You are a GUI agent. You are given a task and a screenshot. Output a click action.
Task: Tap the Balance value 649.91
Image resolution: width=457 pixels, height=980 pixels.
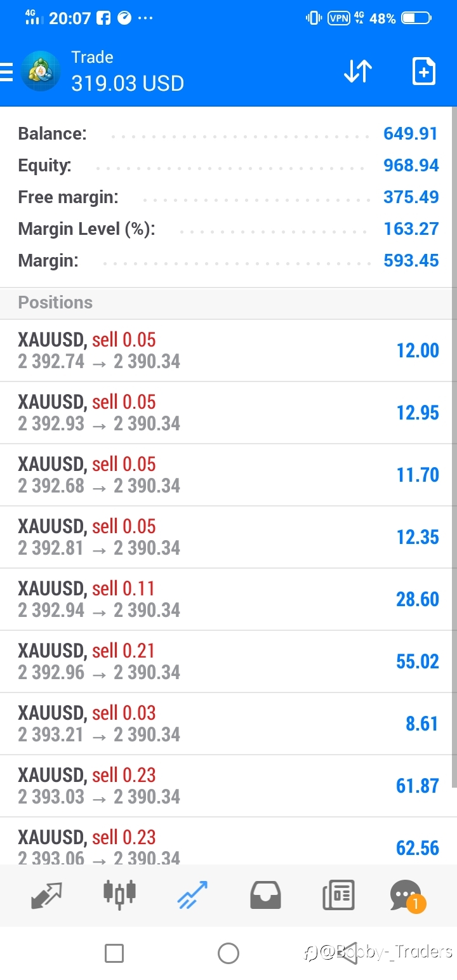point(411,134)
